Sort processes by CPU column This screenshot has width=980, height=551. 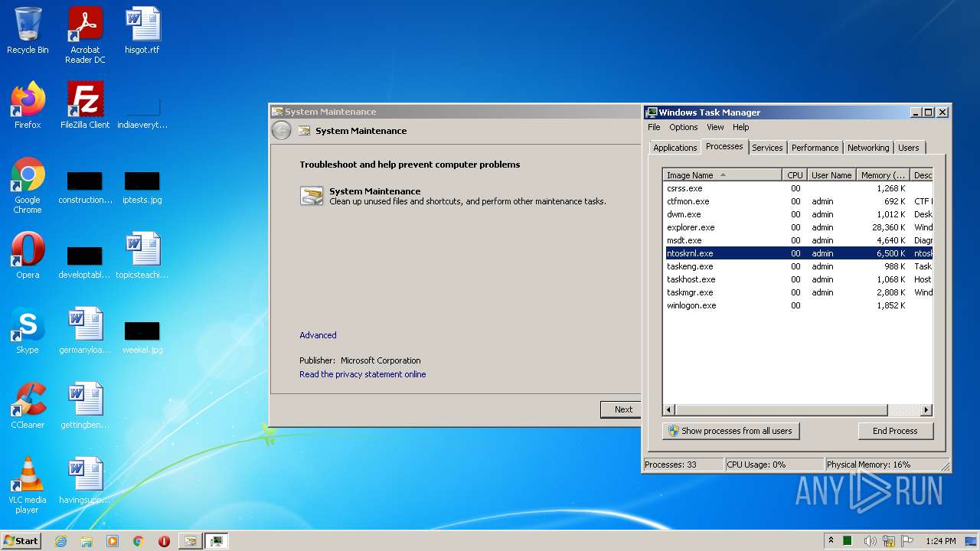click(795, 175)
